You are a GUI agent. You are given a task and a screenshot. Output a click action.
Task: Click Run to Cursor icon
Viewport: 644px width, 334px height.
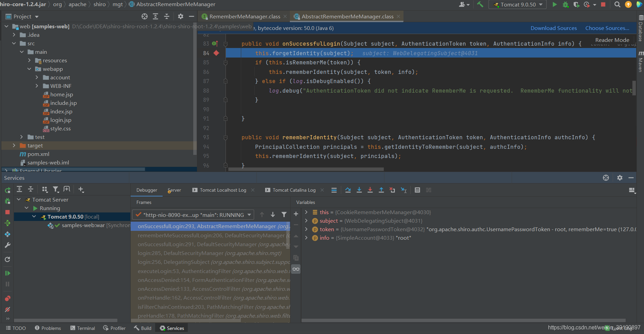pyautogui.click(x=404, y=190)
